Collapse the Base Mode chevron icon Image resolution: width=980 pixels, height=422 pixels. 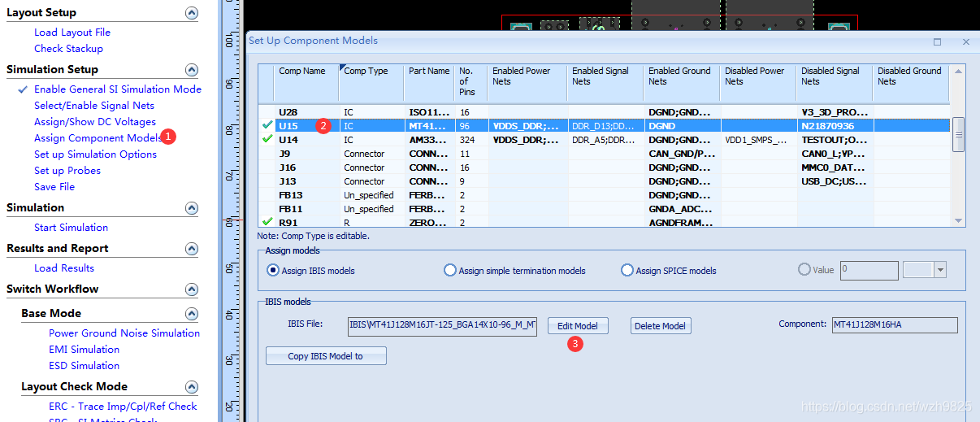click(192, 314)
